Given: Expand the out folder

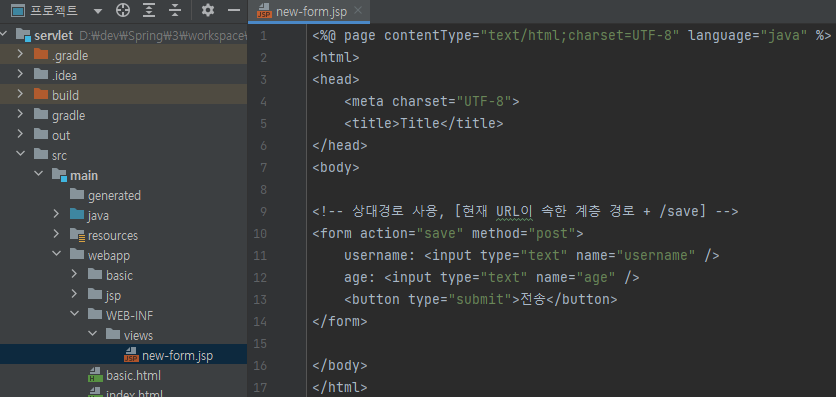Looking at the screenshot, I should [20, 134].
